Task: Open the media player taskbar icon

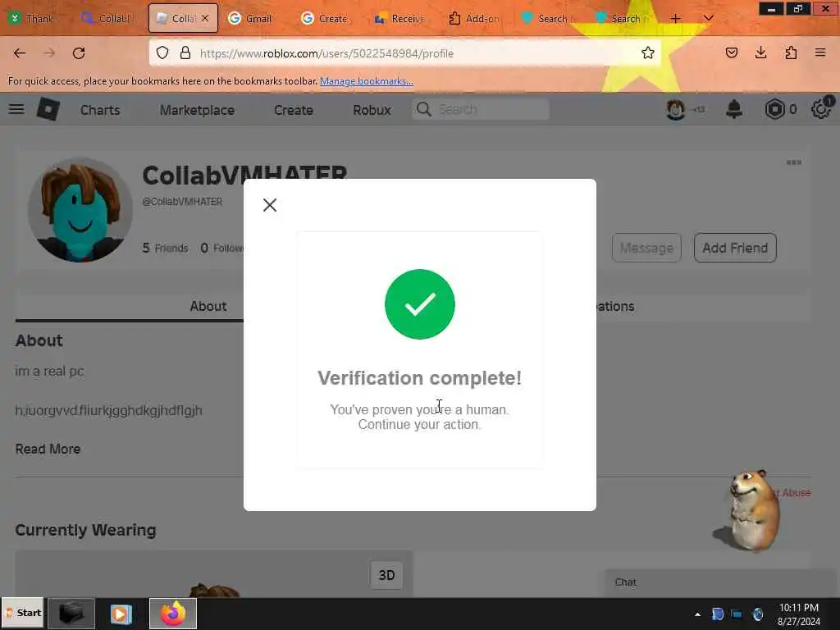Action: 121,614
